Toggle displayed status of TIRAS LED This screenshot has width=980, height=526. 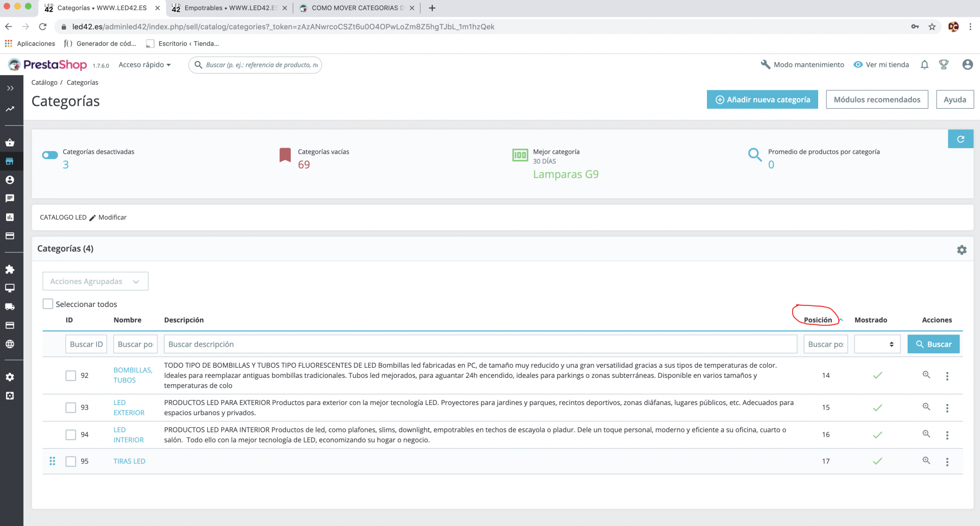point(877,461)
